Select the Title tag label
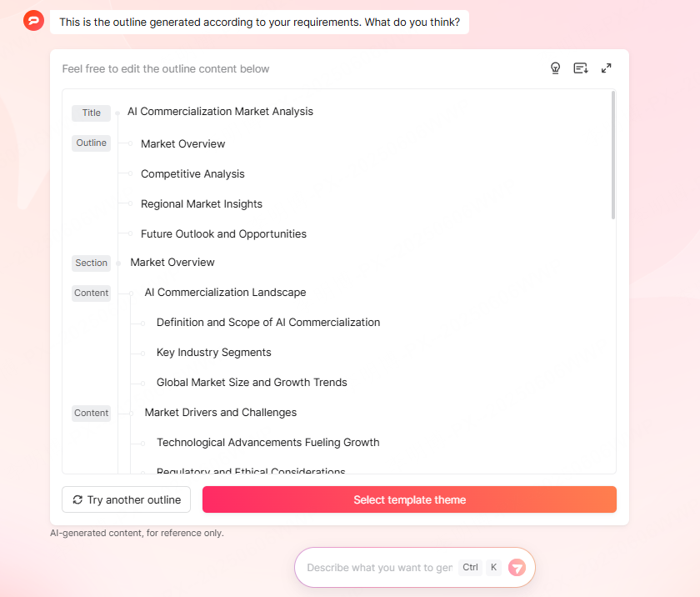Image resolution: width=700 pixels, height=597 pixels. [91, 113]
